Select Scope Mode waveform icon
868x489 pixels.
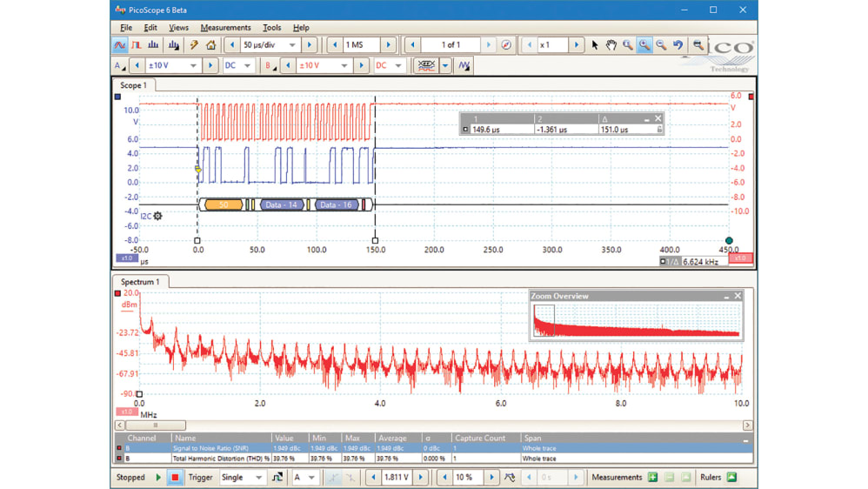pyautogui.click(x=119, y=45)
